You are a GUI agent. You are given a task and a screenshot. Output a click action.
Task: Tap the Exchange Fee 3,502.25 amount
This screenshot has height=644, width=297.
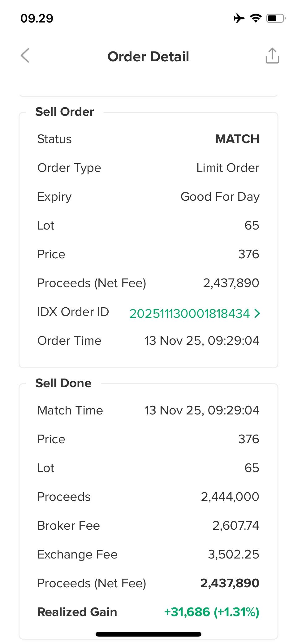point(233,554)
